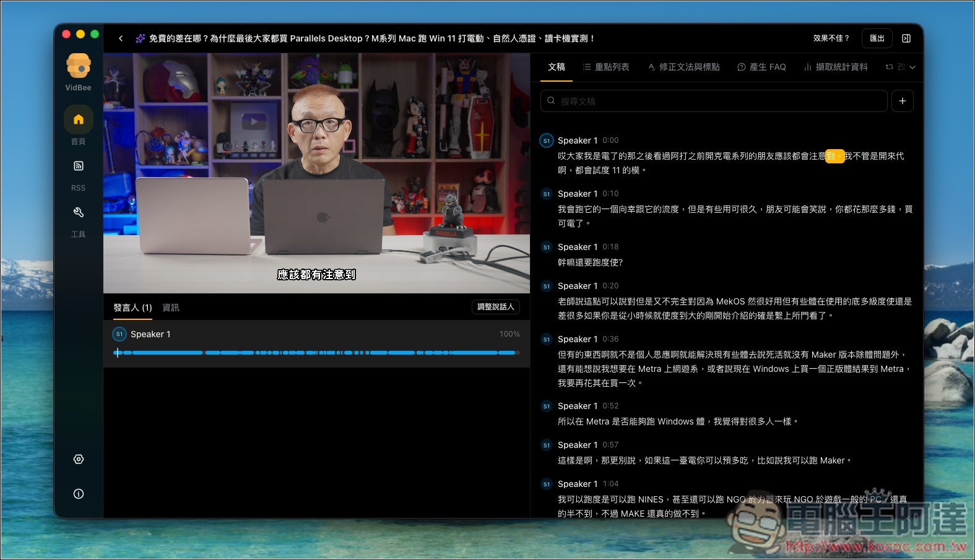The height and width of the screenshot is (560, 975).
Task: Select the Speaker 1 row in speaker list
Action: pos(316,343)
